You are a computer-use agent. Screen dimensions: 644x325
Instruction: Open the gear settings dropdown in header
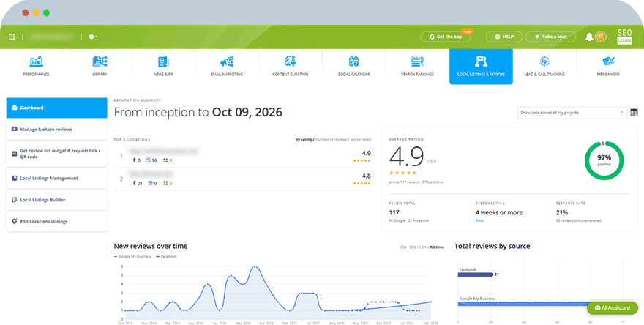93,37
